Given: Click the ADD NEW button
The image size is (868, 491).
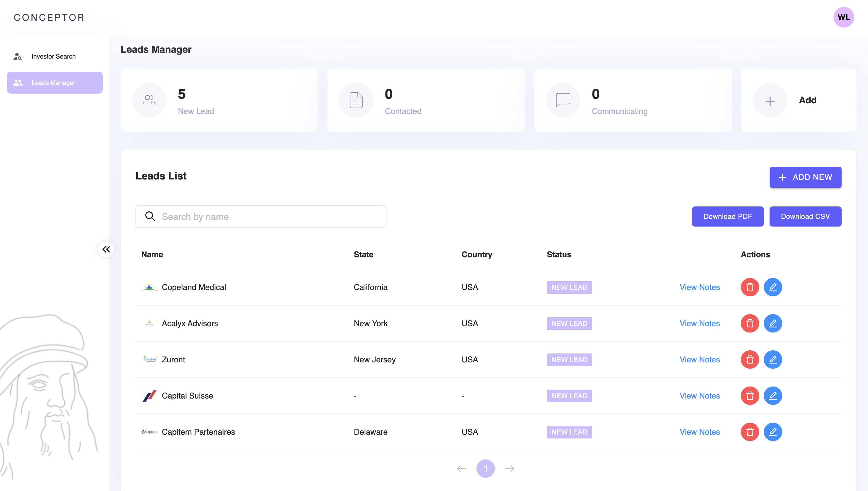Looking at the screenshot, I should [805, 177].
